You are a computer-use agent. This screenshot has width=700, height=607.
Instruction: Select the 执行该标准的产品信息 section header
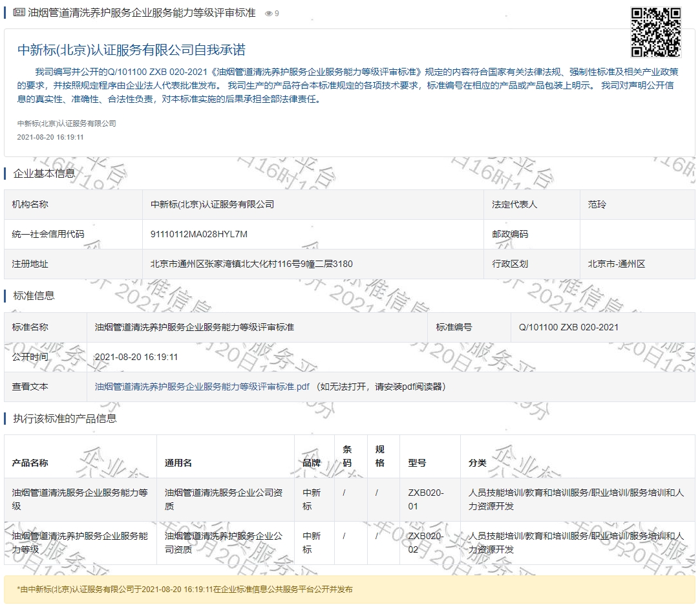[x=65, y=418]
